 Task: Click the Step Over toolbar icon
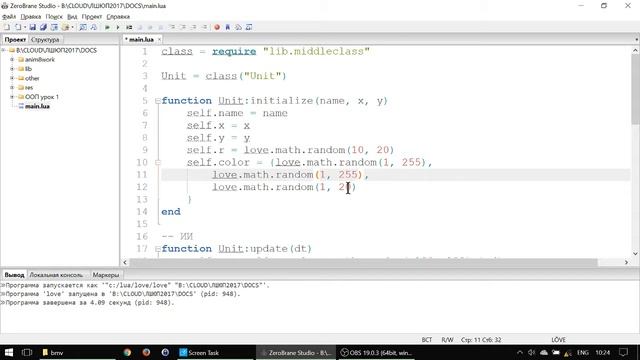coord(182,27)
